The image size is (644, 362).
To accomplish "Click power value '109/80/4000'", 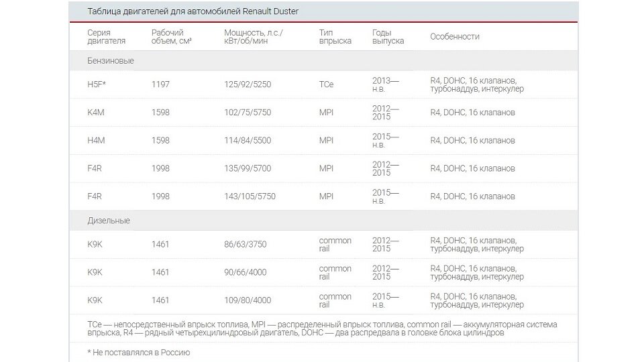I will click(x=248, y=300).
